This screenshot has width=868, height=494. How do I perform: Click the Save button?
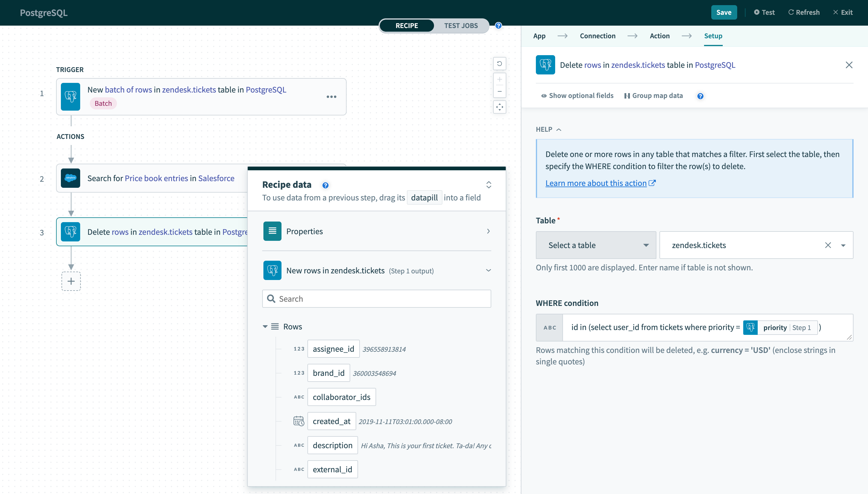coord(724,12)
